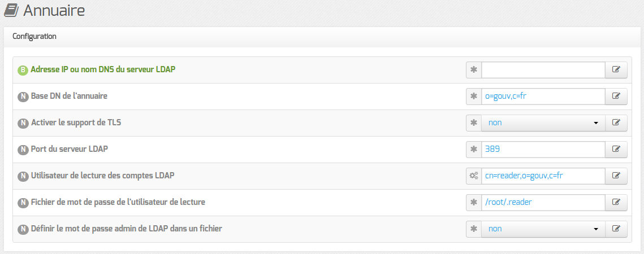Open admin password file 'non' dropdown
644x254 pixels.
(x=543, y=229)
